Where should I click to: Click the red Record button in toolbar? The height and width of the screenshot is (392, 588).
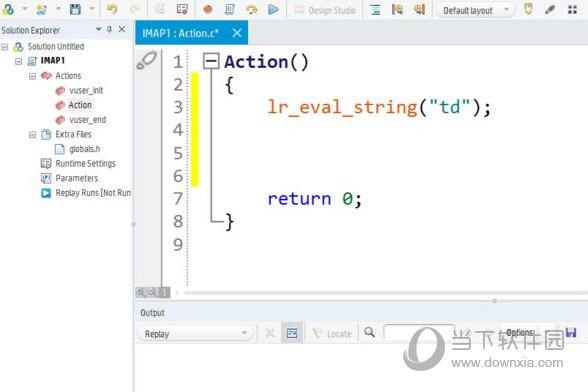point(207,10)
